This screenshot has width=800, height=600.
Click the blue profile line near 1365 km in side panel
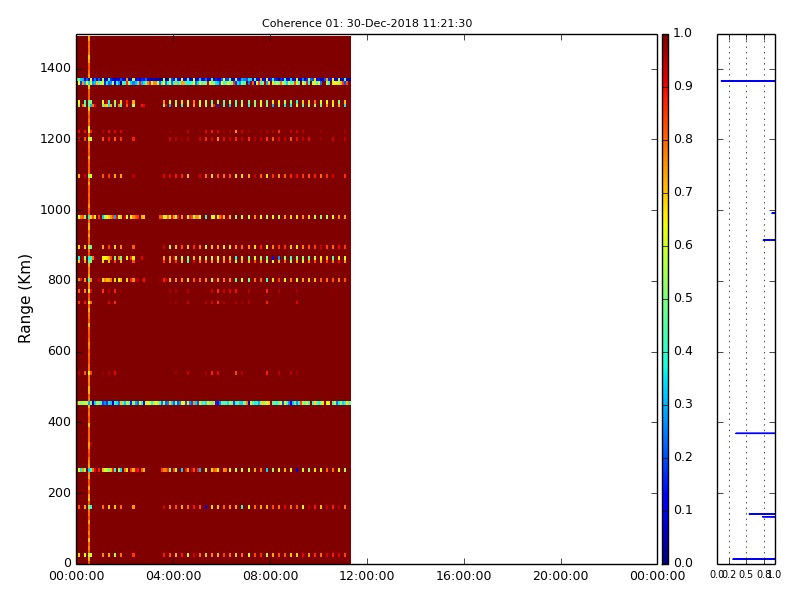pyautogui.click(x=748, y=81)
